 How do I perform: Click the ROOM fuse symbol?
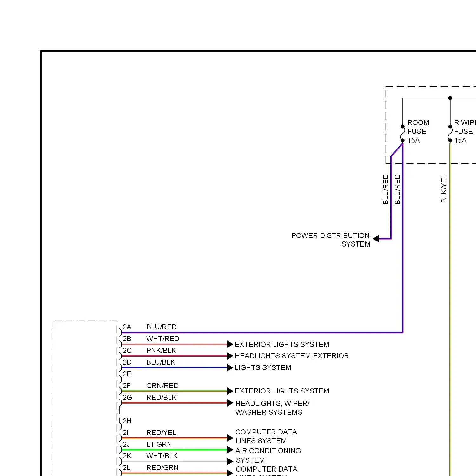pos(402,133)
